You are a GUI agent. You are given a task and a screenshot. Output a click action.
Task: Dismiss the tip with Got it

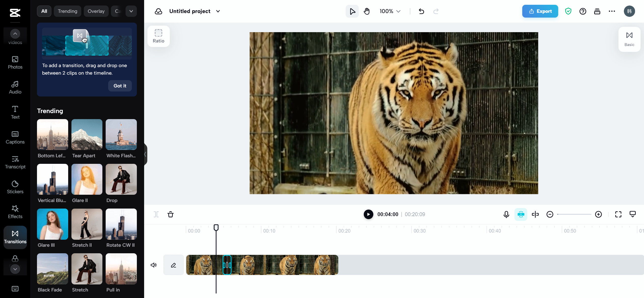(120, 86)
